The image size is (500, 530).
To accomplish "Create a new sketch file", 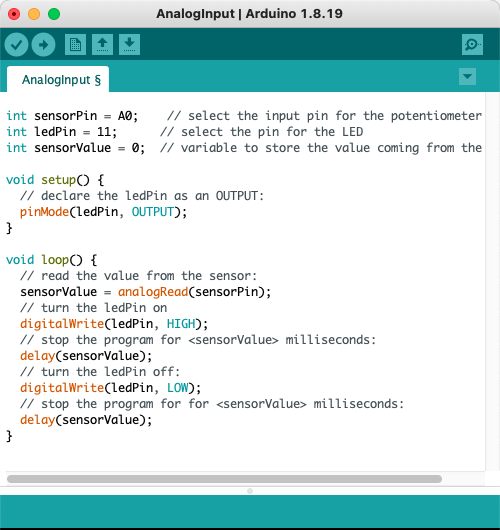I will (x=75, y=45).
